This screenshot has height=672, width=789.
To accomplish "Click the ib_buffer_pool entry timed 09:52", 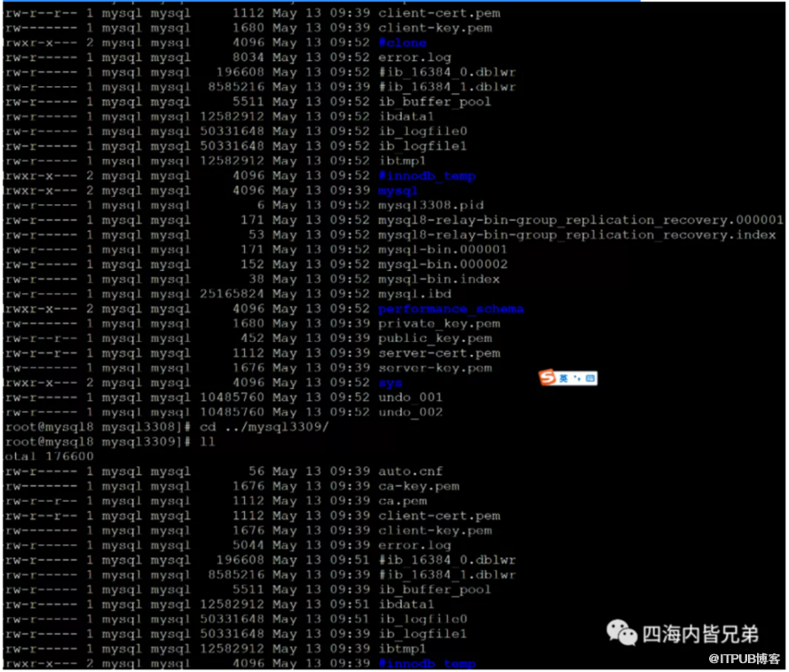I will tap(434, 102).
